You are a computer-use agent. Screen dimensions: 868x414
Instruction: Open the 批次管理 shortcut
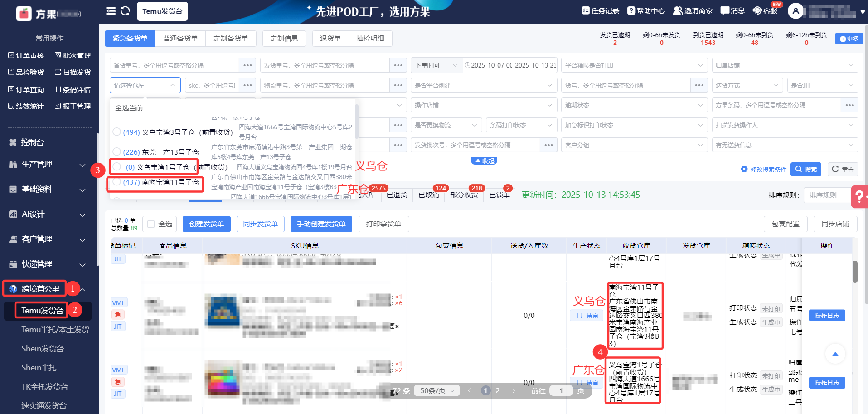click(x=73, y=55)
